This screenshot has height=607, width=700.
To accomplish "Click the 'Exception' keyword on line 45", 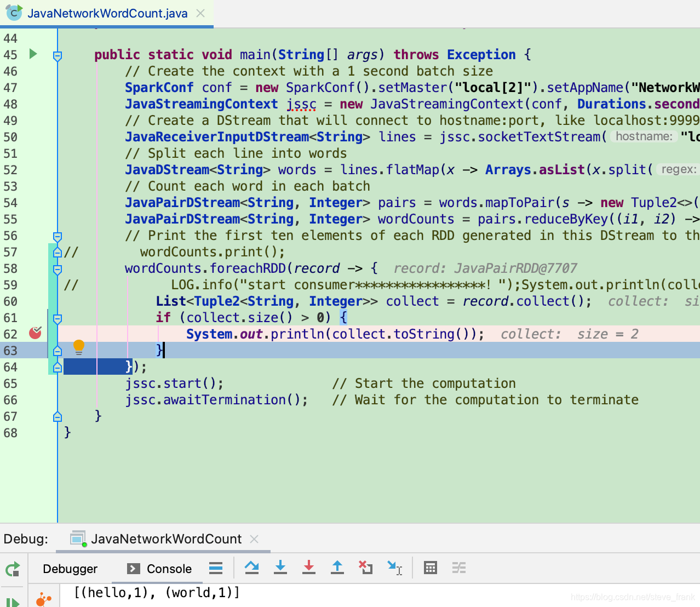I will pos(481,55).
